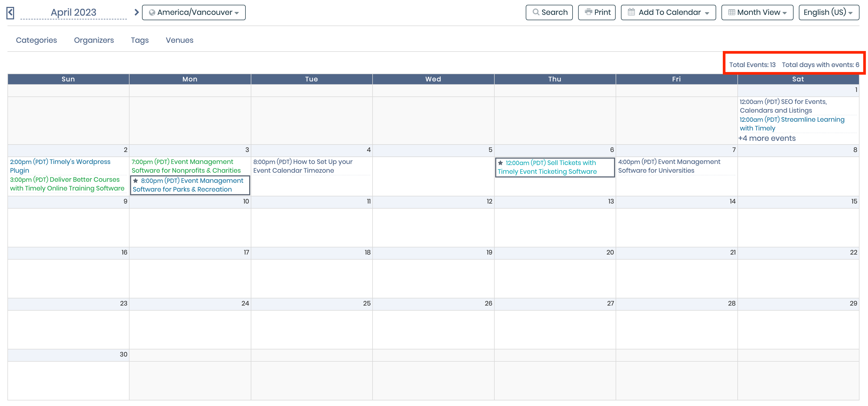This screenshot has height=406, width=868.
Task: Expand the Add To Calendar dropdown
Action: click(669, 12)
